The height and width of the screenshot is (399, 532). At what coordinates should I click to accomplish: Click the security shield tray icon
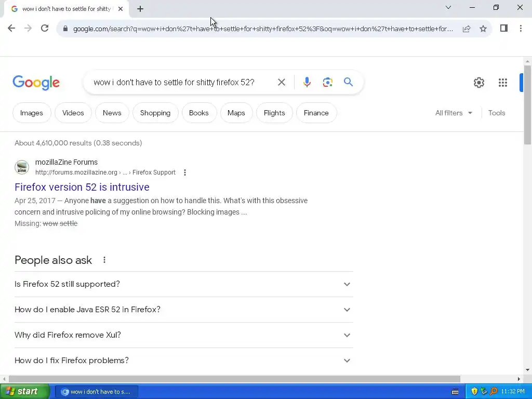click(474, 392)
